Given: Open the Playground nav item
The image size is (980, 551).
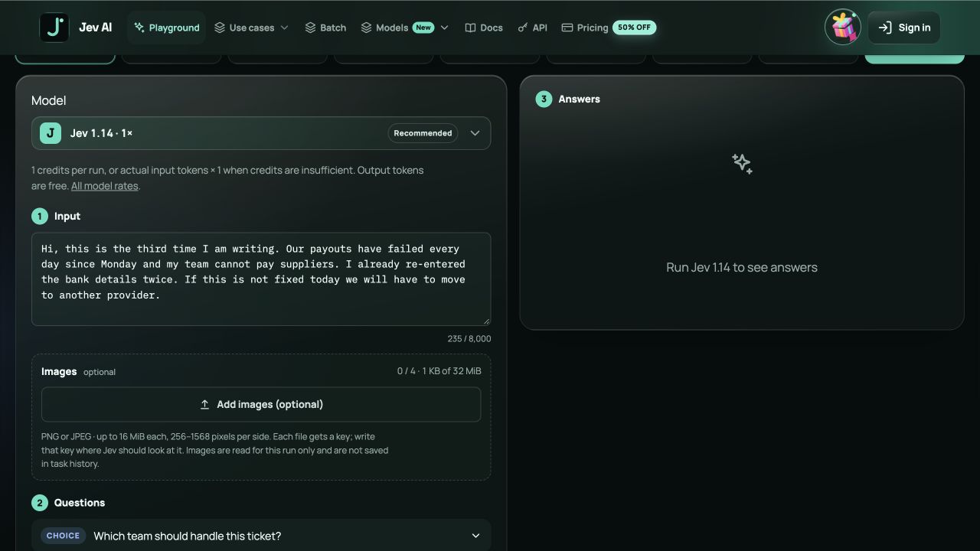Looking at the screenshot, I should 166,28.
